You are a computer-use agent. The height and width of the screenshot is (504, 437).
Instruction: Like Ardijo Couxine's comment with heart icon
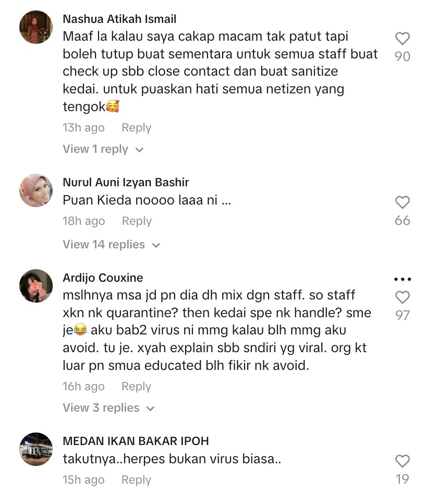(402, 297)
